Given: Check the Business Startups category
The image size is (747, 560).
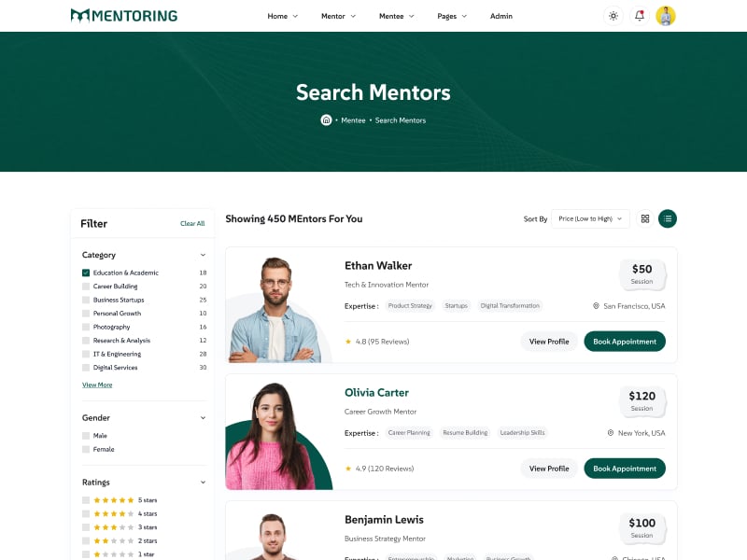Looking at the screenshot, I should tap(86, 300).
